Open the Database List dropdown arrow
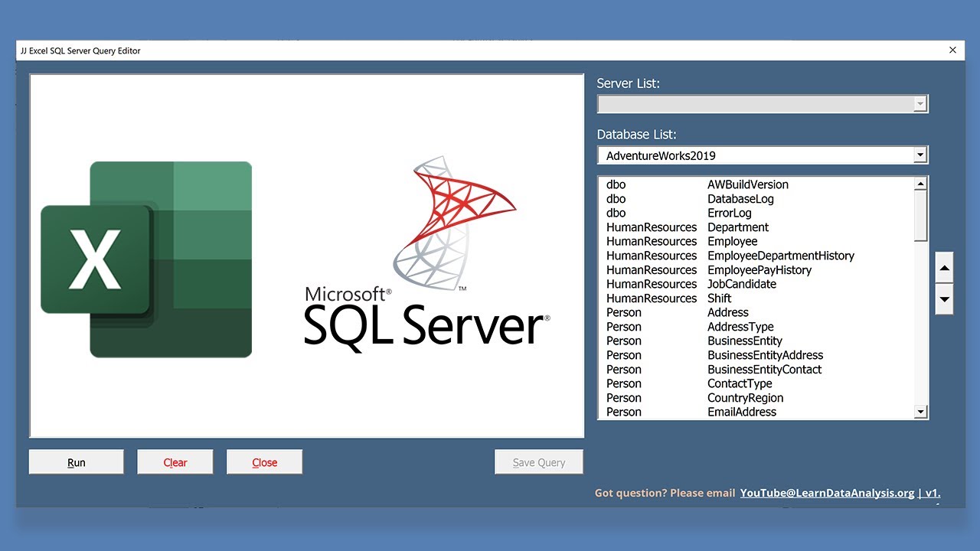 pos(920,155)
